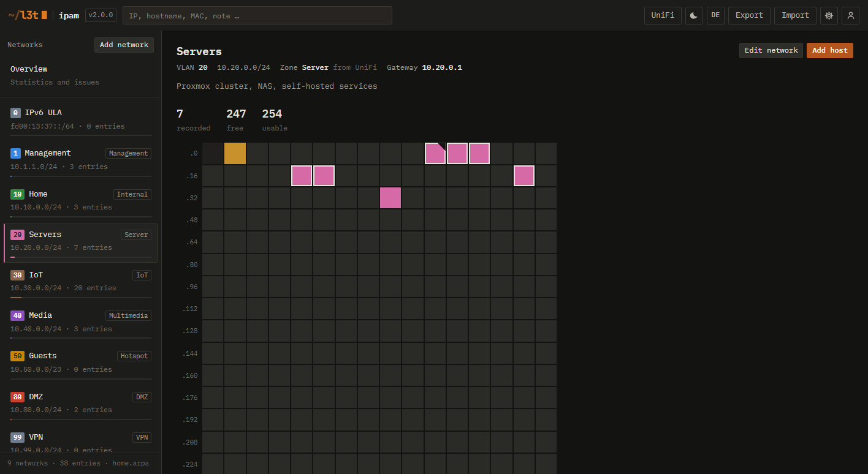Focus the IP, hostname, MAC search field

257,15
